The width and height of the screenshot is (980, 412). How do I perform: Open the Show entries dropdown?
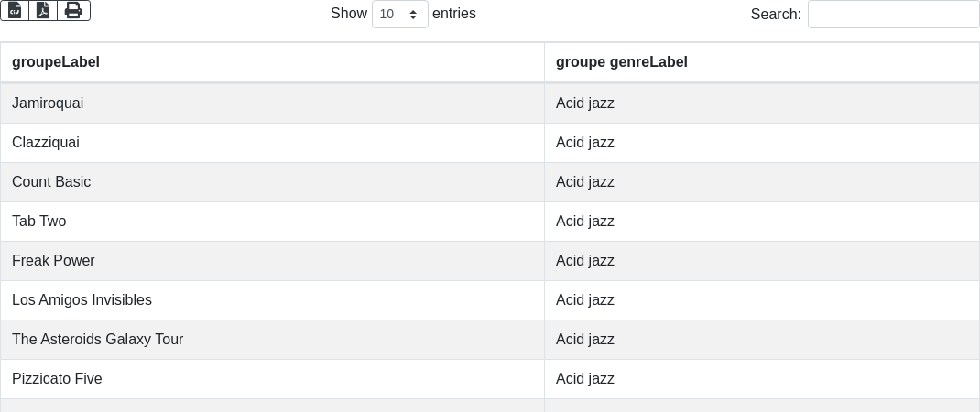click(399, 15)
